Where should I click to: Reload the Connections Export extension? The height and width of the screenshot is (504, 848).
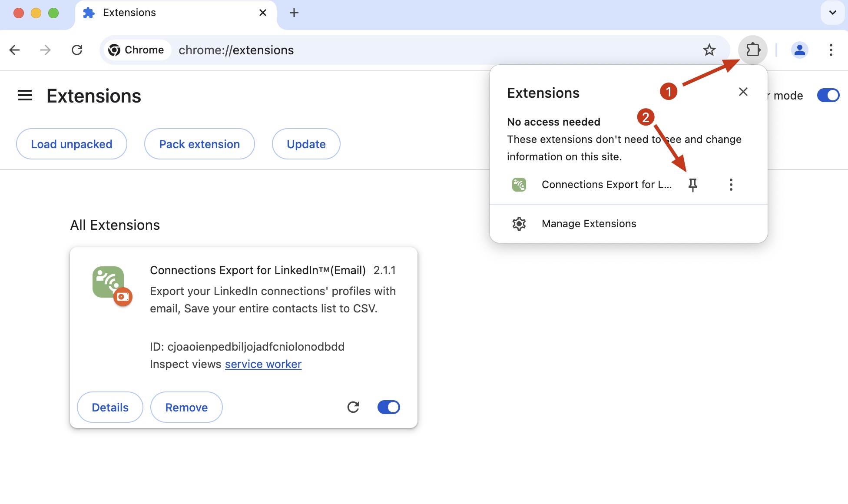point(353,407)
